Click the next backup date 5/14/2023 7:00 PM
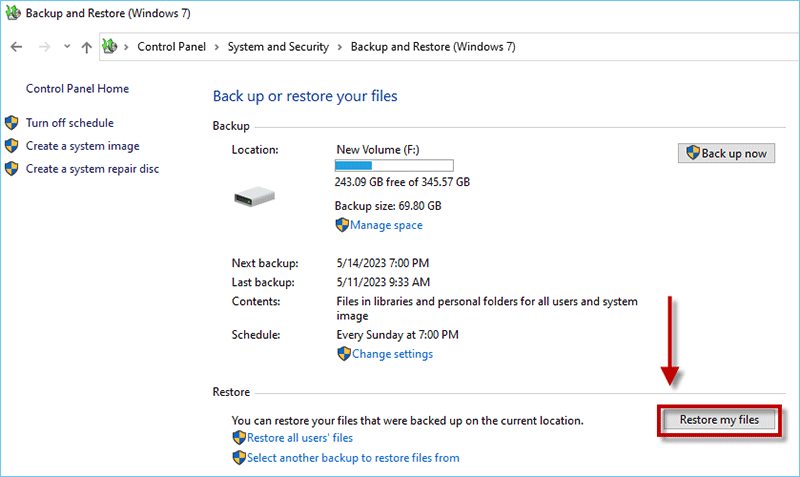The image size is (800, 477). [383, 263]
